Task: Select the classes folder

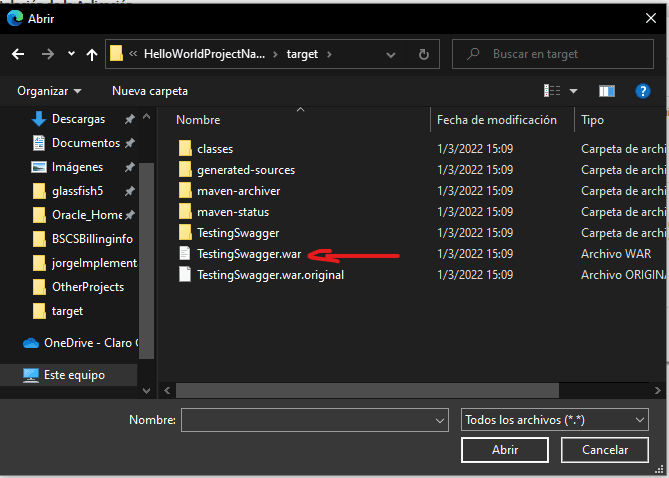Action: click(215, 149)
